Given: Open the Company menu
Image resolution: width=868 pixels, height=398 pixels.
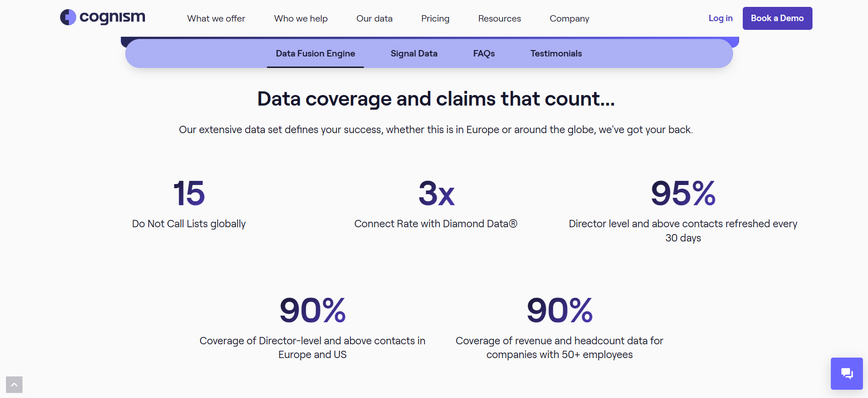Looking at the screenshot, I should tap(569, 18).
